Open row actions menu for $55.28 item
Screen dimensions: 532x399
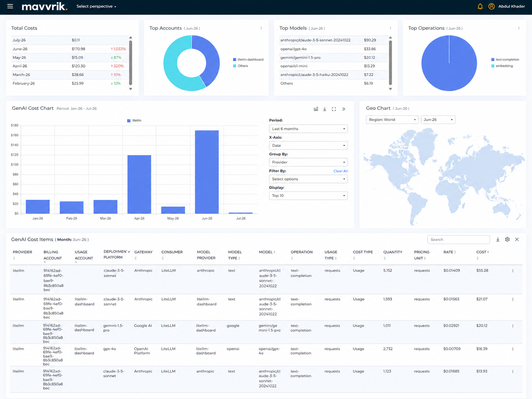click(513, 271)
